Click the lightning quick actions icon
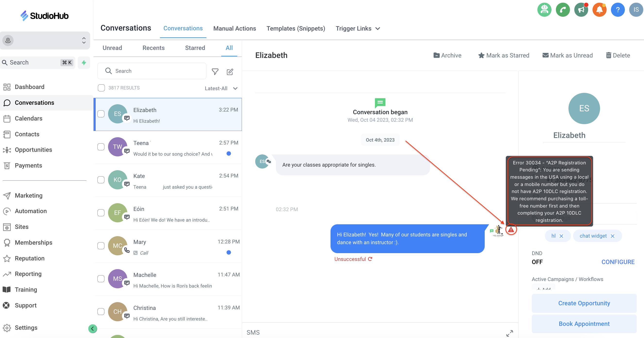Viewport: 644px width, 338px height. 84,62
